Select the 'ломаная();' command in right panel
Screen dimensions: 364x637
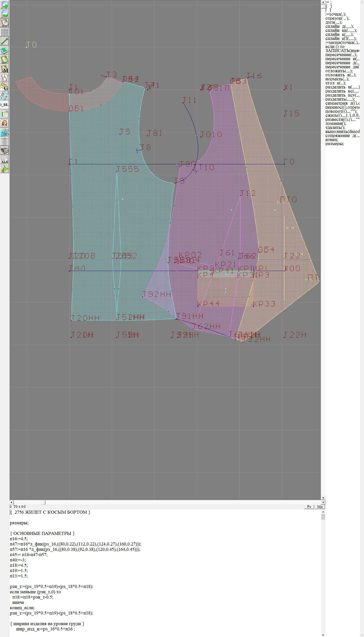[x=336, y=123]
